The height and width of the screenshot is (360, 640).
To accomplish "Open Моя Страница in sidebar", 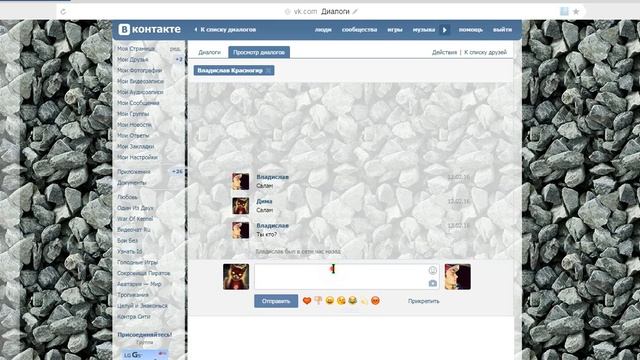I will tap(136, 49).
